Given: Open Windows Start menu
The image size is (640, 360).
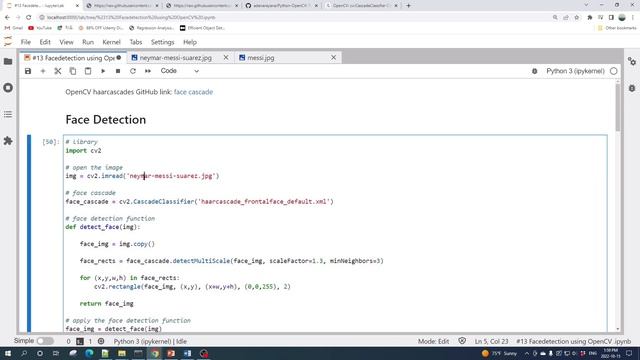Looking at the screenshot, I should (7, 353).
